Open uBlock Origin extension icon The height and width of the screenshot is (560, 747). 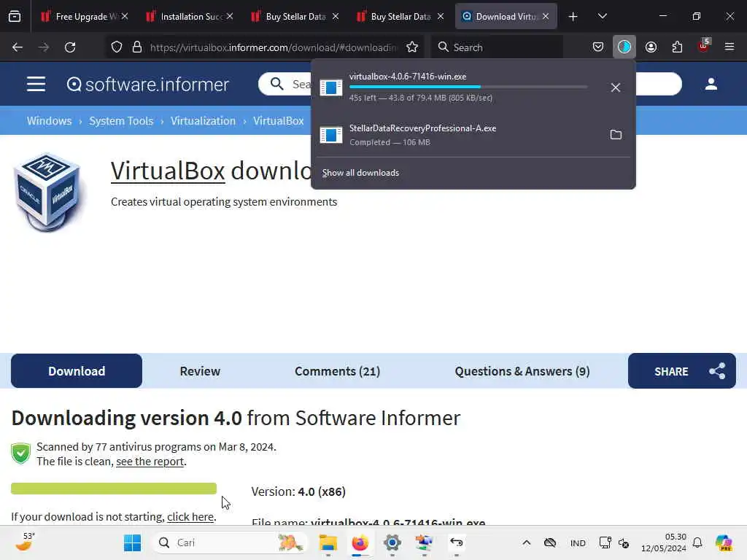point(704,47)
